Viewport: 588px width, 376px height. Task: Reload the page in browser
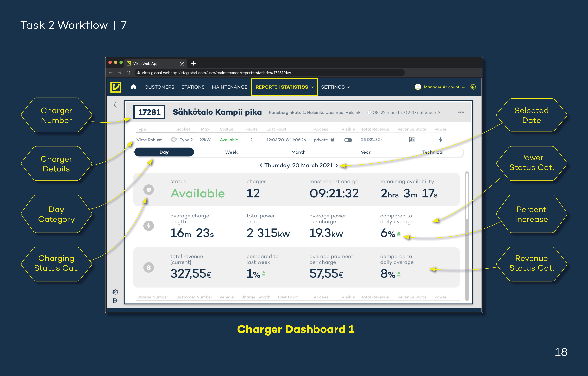(128, 73)
